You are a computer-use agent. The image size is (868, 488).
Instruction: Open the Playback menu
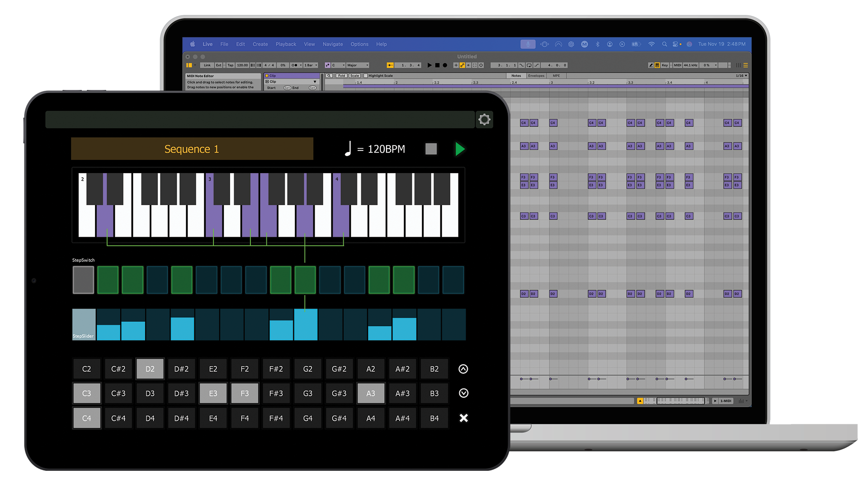(x=286, y=44)
